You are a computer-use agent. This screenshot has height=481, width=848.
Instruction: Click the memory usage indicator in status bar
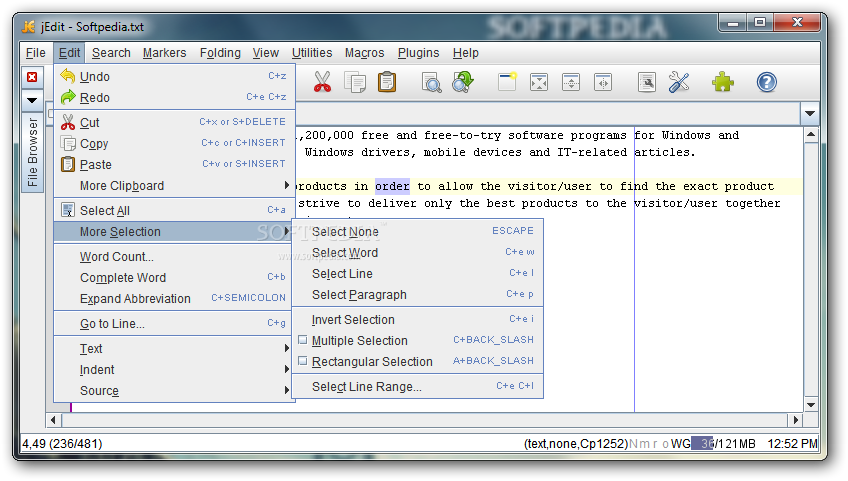[724, 444]
